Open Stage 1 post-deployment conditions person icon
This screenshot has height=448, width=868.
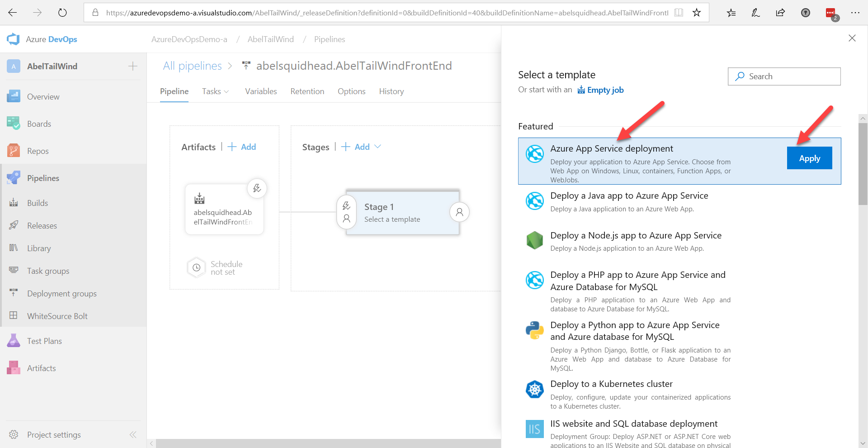coord(459,212)
